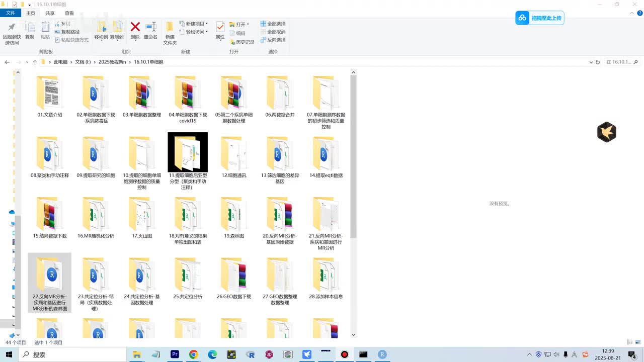Click Paste shortcut (粘贴快捷方式) in ribbon
This screenshot has width=644, height=362.
(71, 40)
